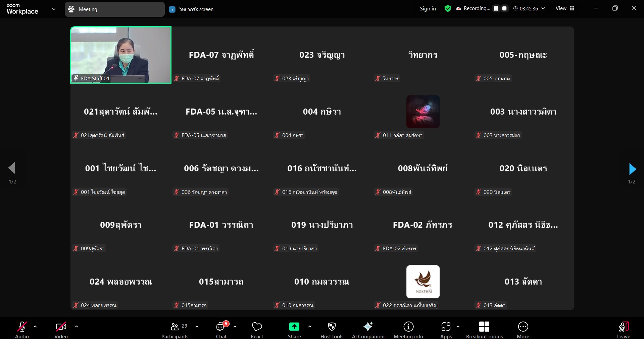
Task: Click name label 010 กมลวรรณ
Action: 298,305
